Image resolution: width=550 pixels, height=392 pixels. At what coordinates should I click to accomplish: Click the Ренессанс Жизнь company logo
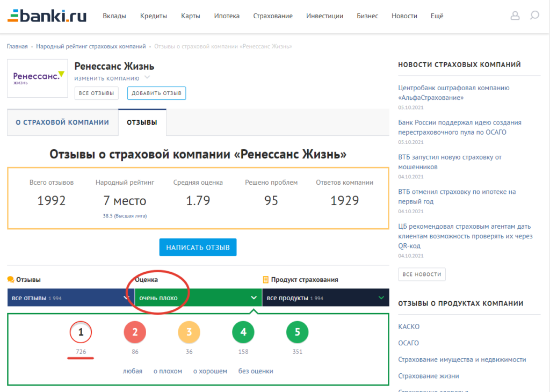click(x=38, y=78)
